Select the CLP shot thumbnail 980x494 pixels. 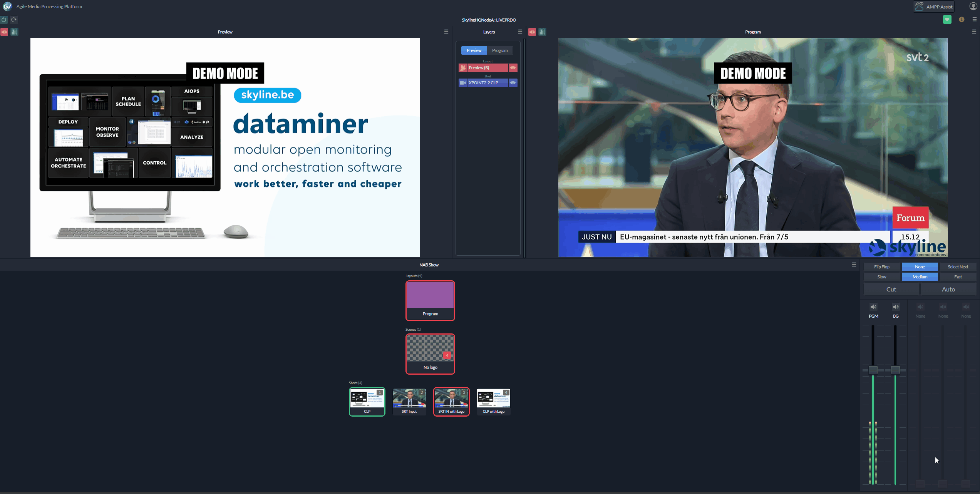point(367,402)
